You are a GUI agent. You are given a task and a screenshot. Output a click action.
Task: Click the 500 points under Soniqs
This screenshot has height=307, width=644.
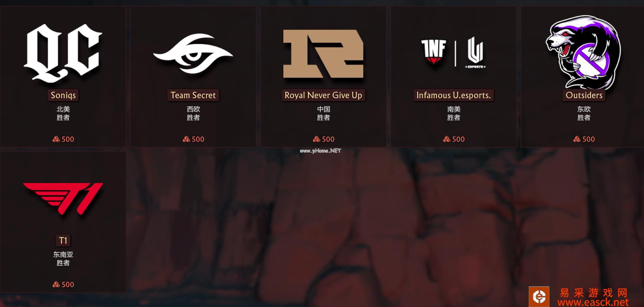(63, 139)
